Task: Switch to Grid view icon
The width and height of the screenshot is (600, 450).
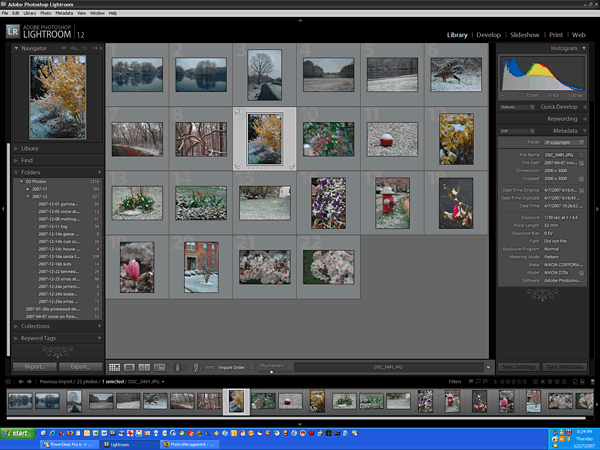Action: (x=114, y=367)
